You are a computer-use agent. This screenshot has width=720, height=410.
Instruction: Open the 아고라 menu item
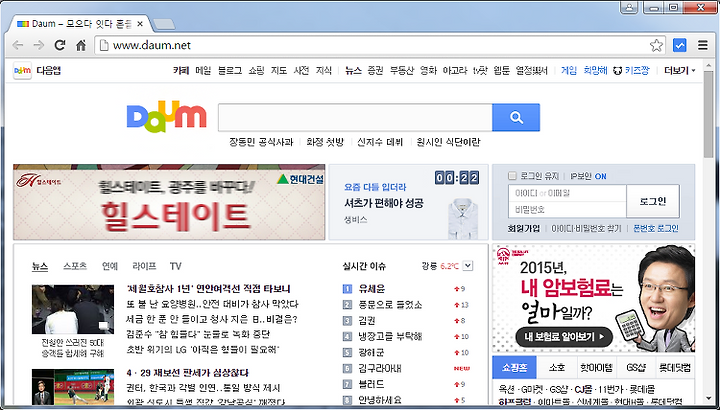click(455, 71)
